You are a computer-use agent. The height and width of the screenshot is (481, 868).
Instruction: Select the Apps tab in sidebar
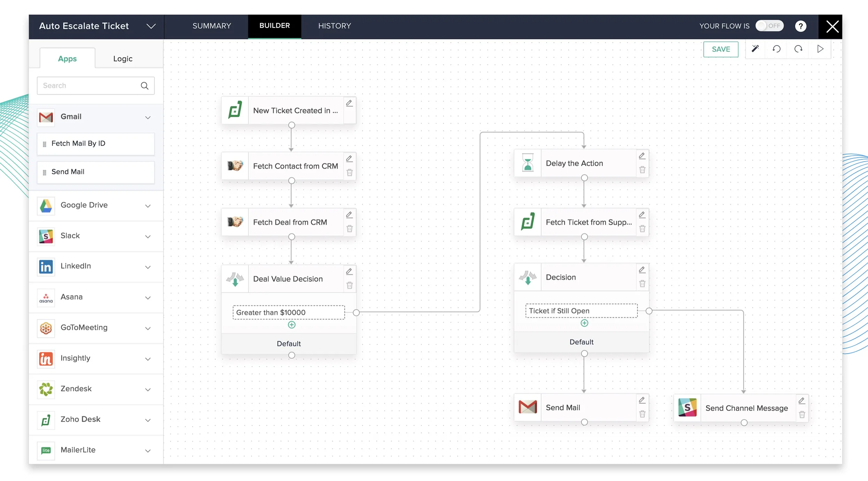click(67, 58)
